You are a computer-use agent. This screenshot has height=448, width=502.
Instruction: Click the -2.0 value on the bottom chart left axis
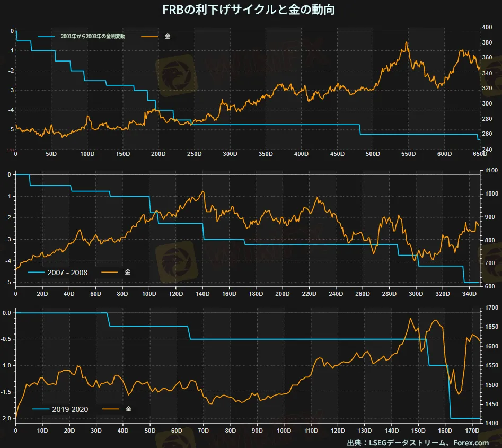click(6, 418)
